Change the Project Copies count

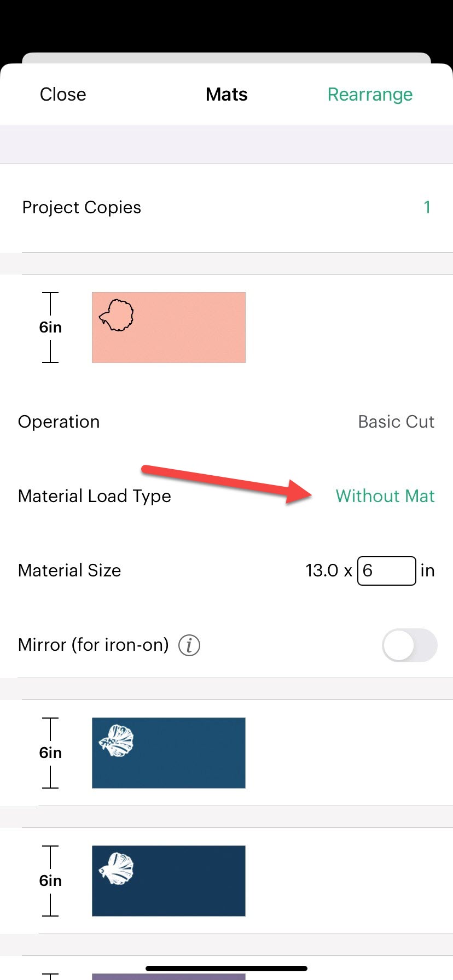427,207
